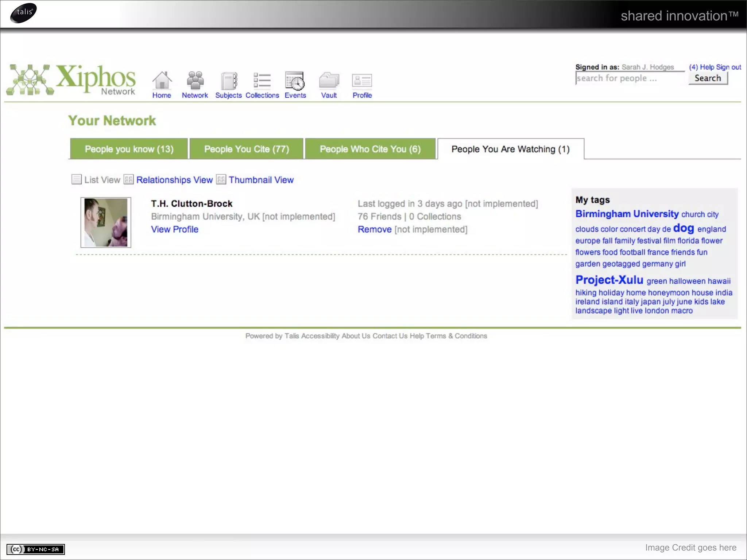Select the List View text

102,180
